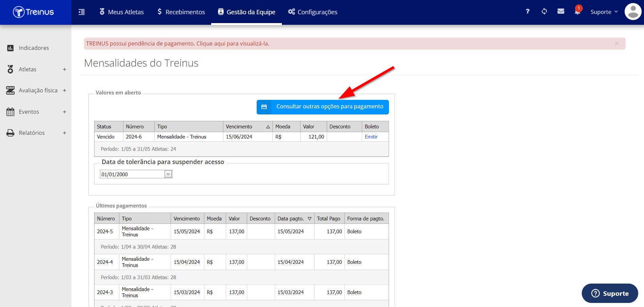
Task: Open the Meus Atletas tab
Action: (x=121, y=12)
